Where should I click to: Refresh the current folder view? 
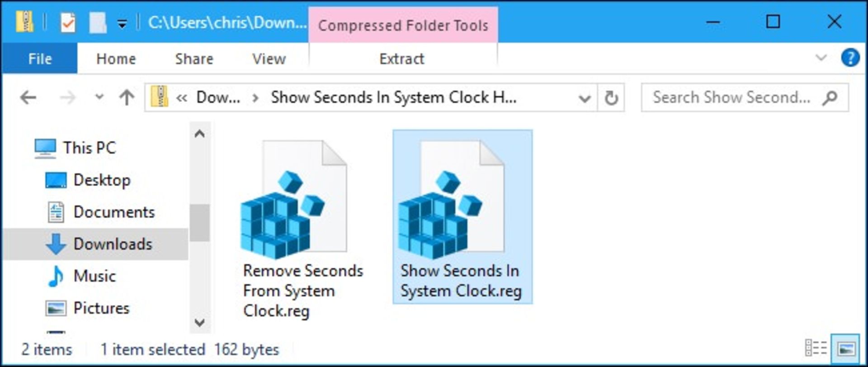click(x=611, y=98)
